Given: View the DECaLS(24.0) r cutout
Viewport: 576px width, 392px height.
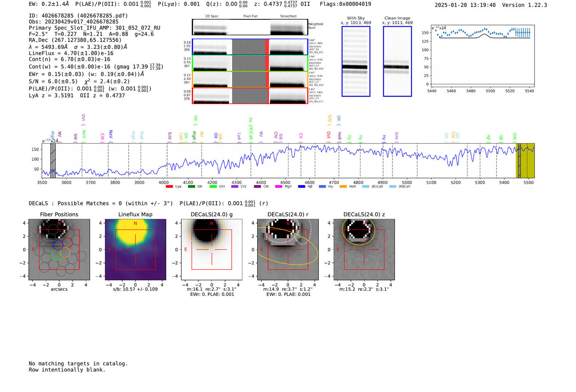Looking at the screenshot, I should [x=288, y=250].
